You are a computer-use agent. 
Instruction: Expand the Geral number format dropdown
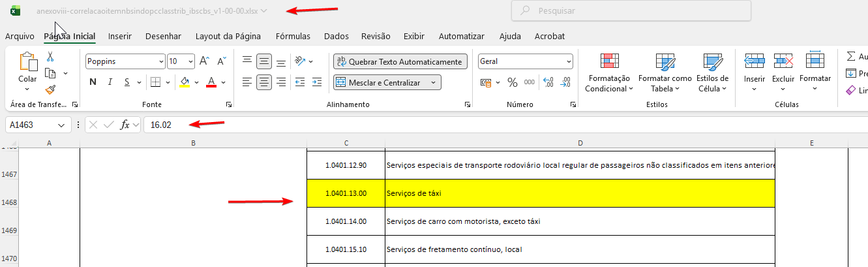[569, 61]
